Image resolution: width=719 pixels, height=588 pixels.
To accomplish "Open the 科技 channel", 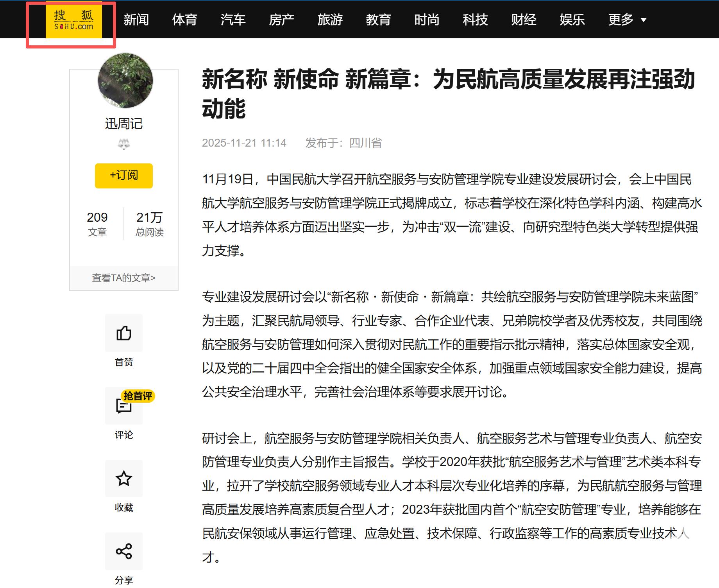I will click(x=475, y=20).
